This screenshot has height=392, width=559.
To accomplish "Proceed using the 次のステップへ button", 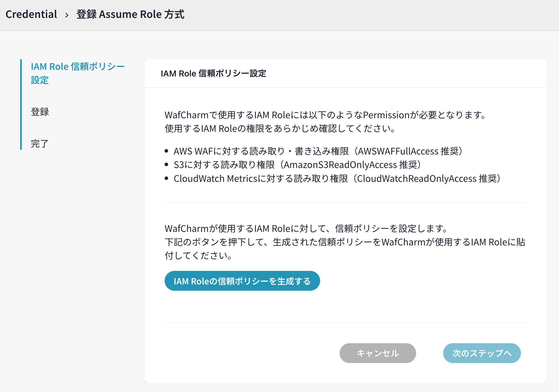I will tap(482, 353).
